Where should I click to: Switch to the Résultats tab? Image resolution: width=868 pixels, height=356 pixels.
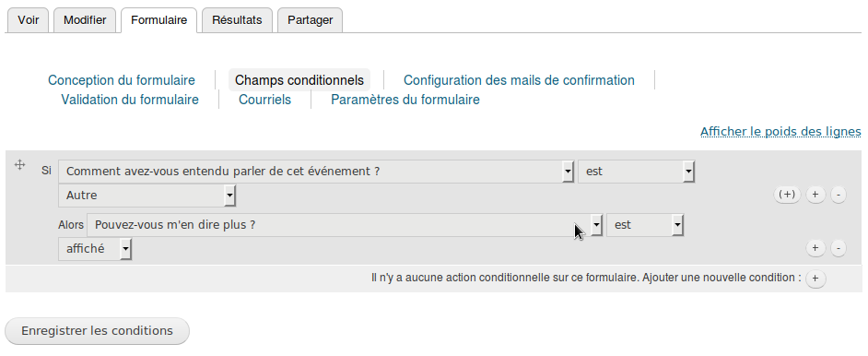[237, 20]
